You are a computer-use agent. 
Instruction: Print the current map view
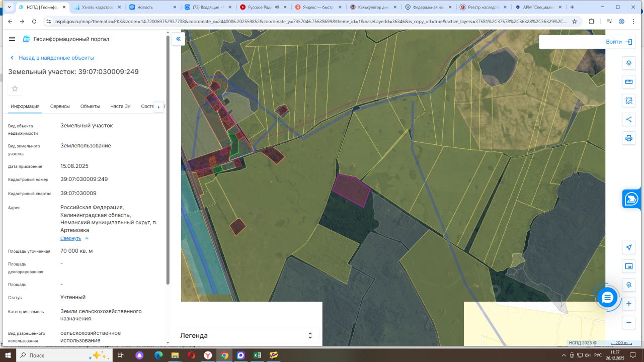[x=628, y=138]
